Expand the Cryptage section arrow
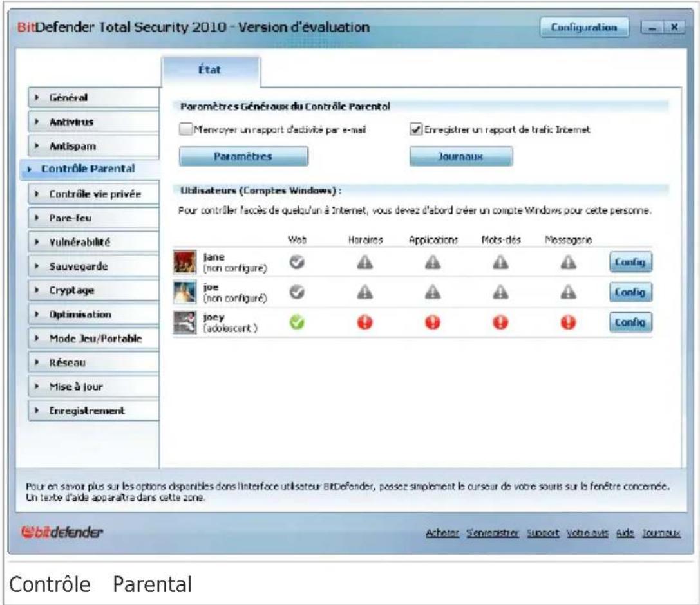The width and height of the screenshot is (700, 605). tap(37, 290)
